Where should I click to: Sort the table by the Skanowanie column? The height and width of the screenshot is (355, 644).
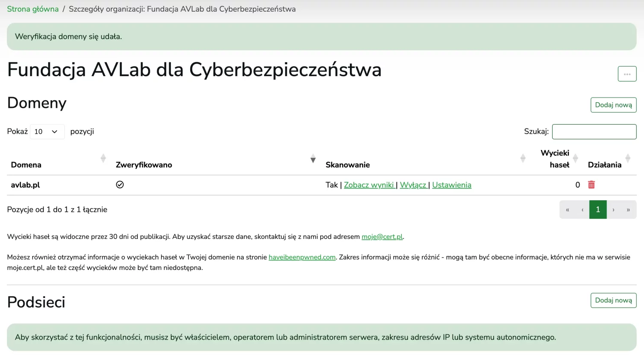pyautogui.click(x=523, y=158)
